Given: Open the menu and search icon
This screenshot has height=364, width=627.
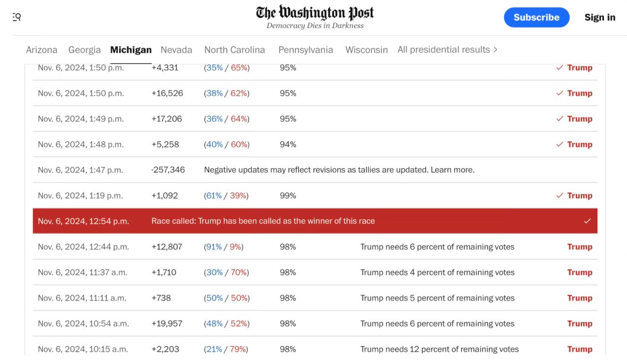Looking at the screenshot, I should pyautogui.click(x=17, y=17).
